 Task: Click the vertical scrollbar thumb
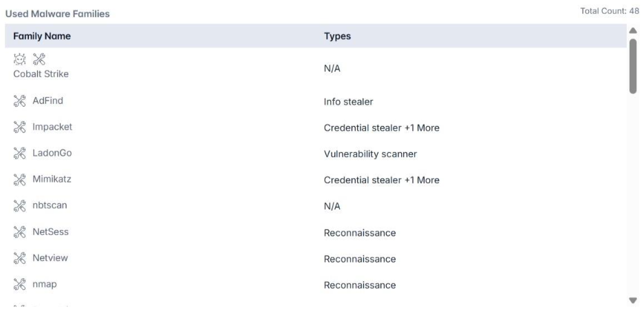633,65
